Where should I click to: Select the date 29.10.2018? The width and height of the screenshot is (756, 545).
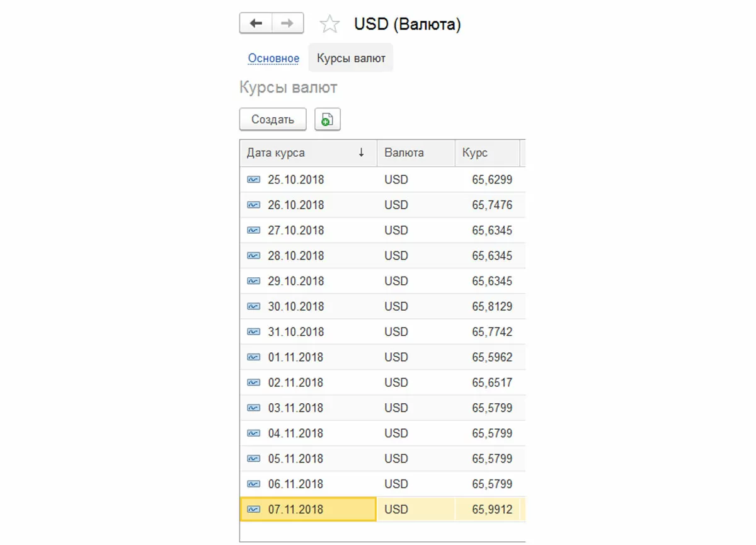(x=296, y=281)
